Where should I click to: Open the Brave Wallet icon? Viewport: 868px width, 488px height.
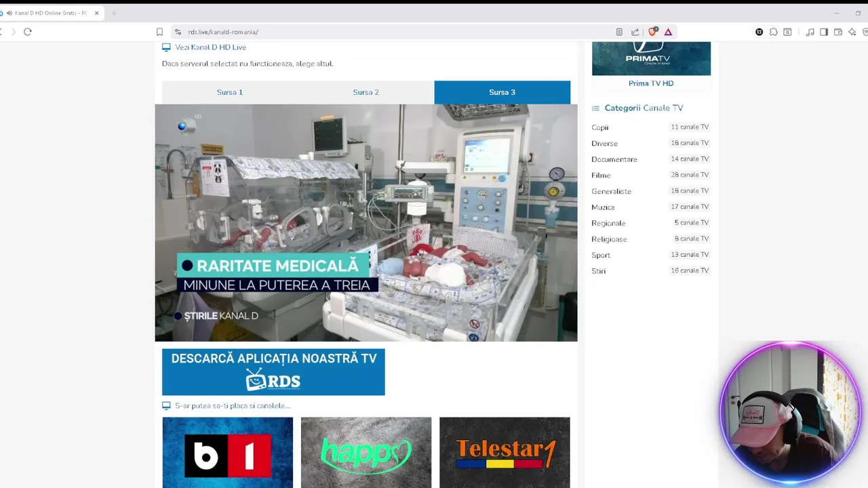(838, 32)
